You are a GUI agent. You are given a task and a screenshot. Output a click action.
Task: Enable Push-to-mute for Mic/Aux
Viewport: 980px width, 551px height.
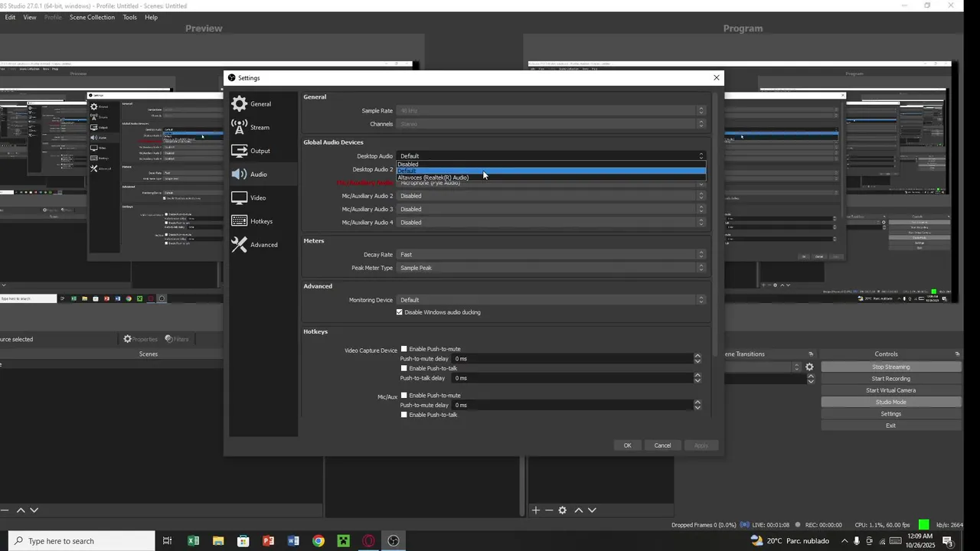pyautogui.click(x=404, y=395)
